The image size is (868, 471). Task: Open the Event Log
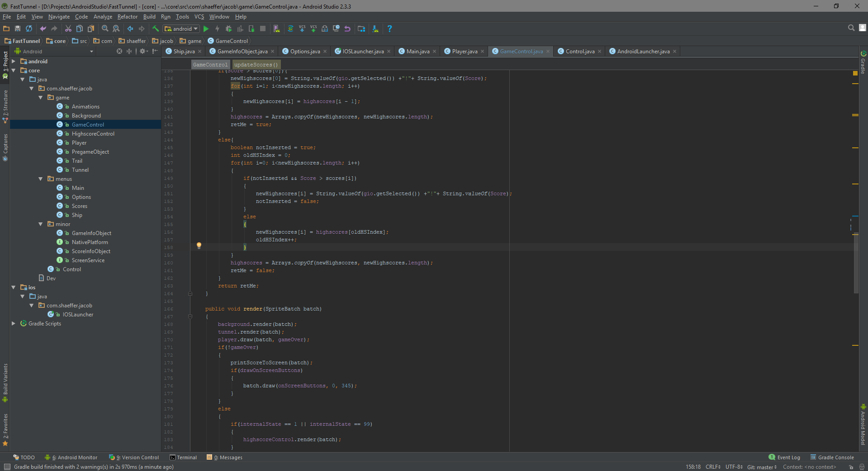pyautogui.click(x=787, y=457)
